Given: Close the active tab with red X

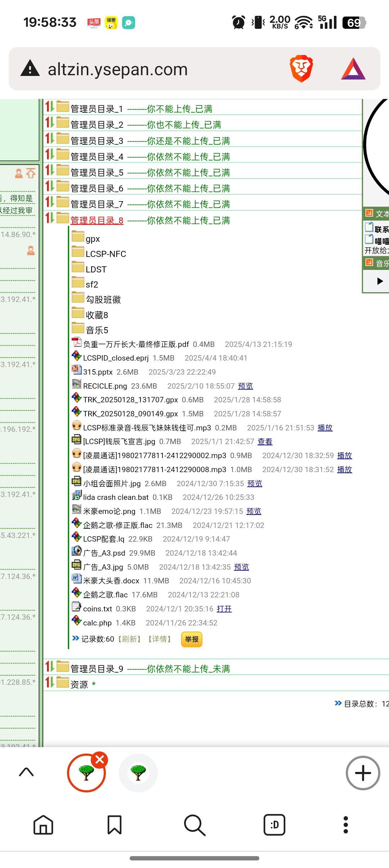Looking at the screenshot, I should (x=100, y=760).
